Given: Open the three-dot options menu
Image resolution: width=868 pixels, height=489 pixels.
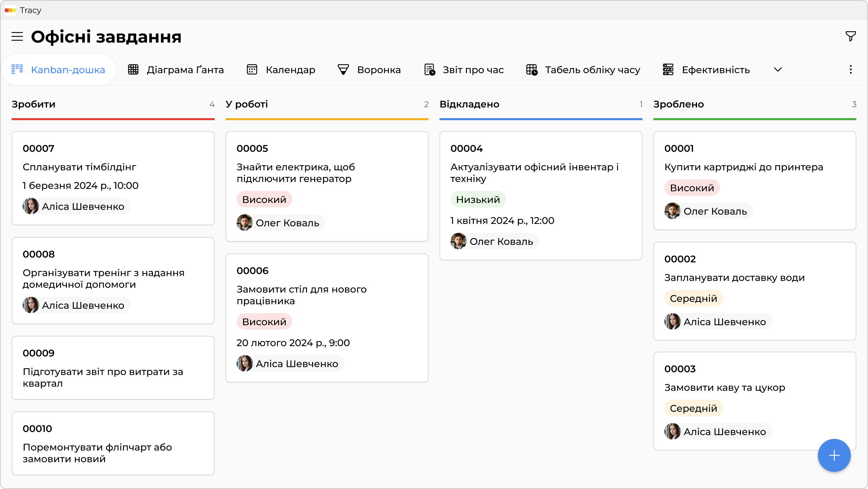Looking at the screenshot, I should coord(850,70).
